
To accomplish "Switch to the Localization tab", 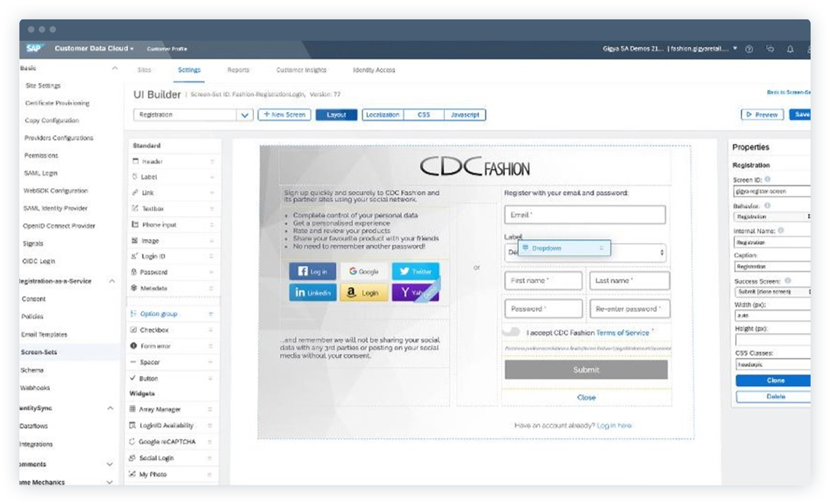I will click(x=383, y=114).
